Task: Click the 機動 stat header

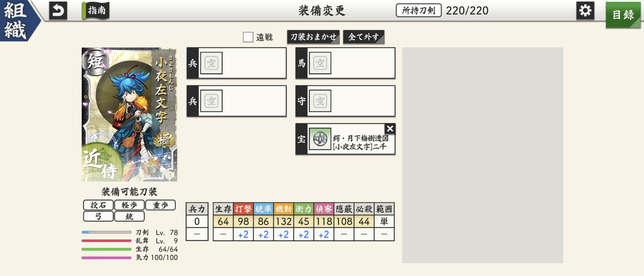Action: click(283, 209)
